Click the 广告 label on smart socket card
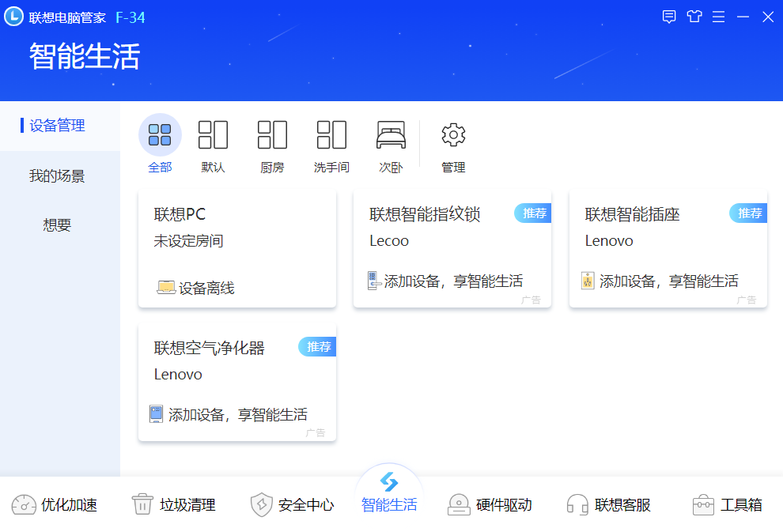 (x=746, y=300)
